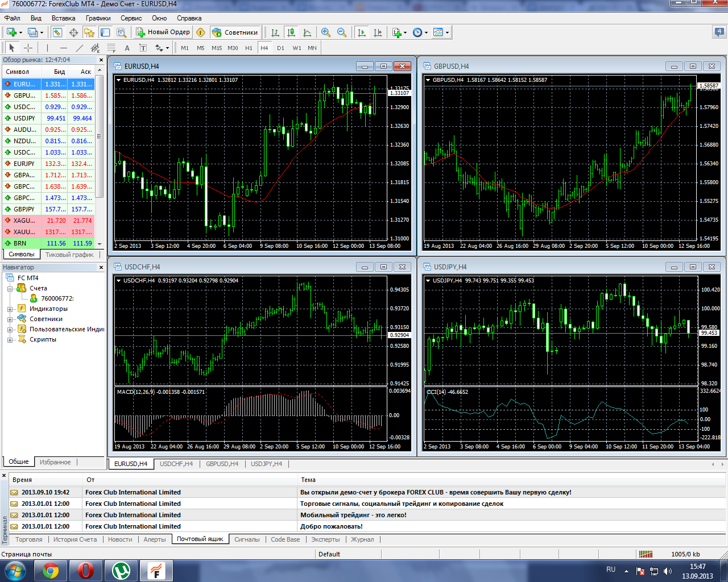This screenshot has width=728, height=582.
Task: Select the text label 'A' tool
Action: pos(127,48)
